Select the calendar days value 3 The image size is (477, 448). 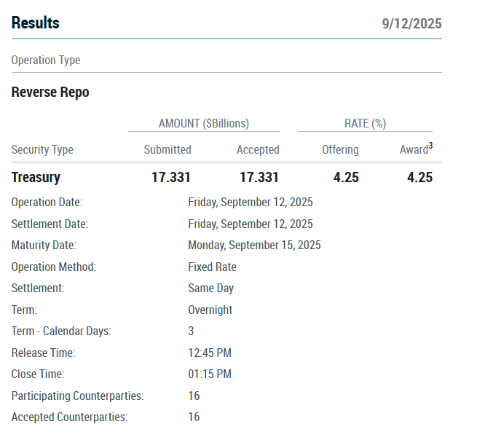coord(191,331)
